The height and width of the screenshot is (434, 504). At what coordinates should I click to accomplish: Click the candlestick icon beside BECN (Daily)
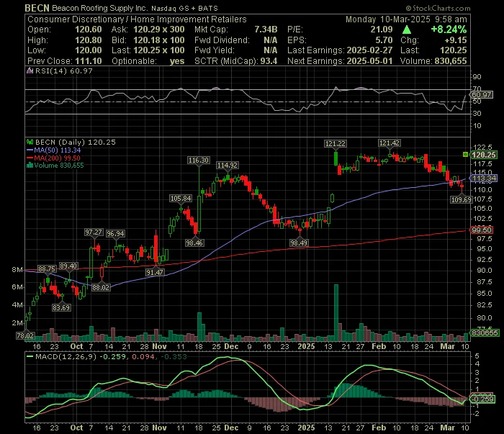pos(30,142)
